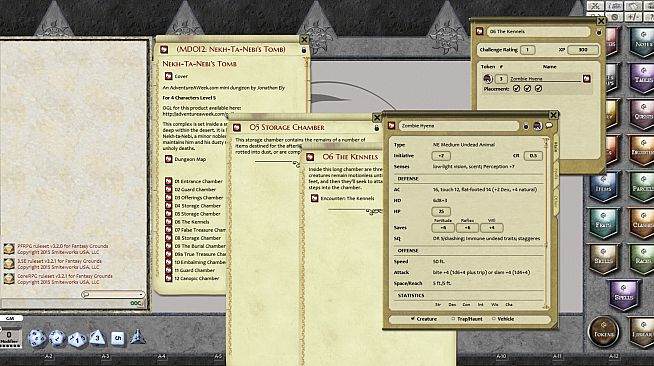Screen dimensions: 654x366
Task: Switch to second side tab on Zombie Hyena sheet
Action: 556,173
